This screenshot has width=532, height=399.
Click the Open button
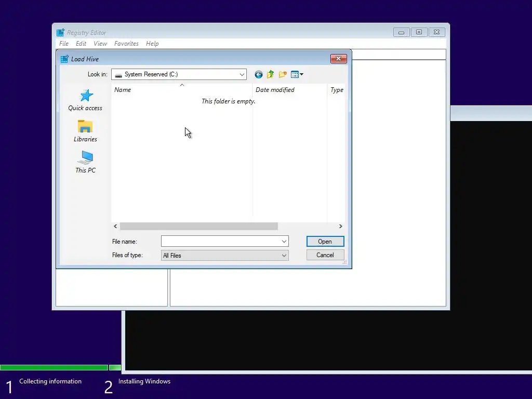325,242
